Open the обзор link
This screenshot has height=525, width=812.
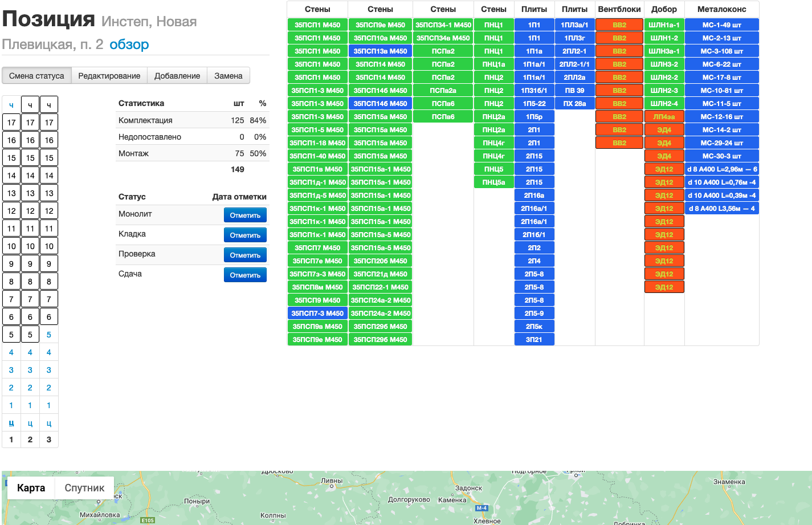point(129,44)
